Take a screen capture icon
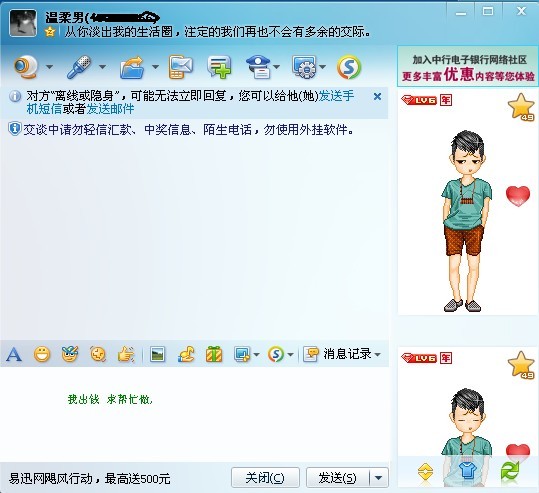This screenshot has width=539, height=493. (242, 354)
